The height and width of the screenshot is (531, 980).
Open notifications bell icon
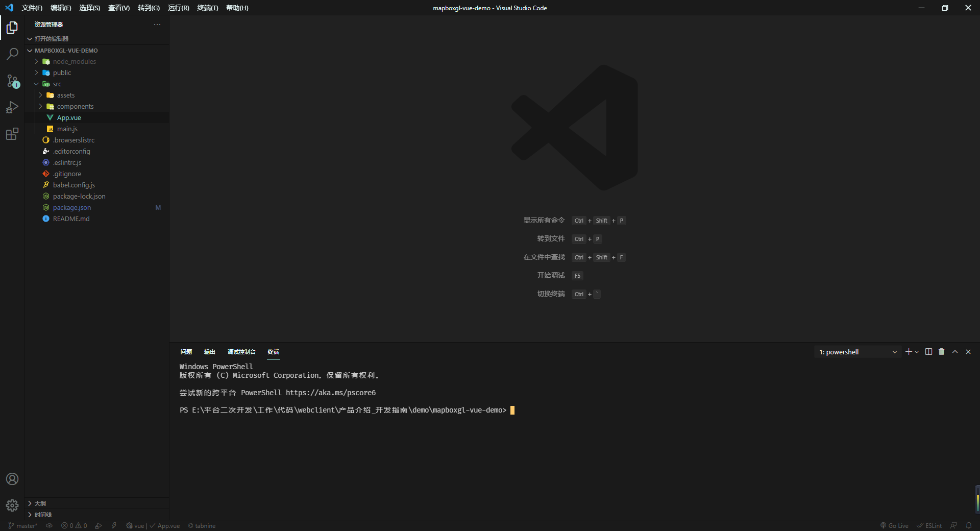click(x=969, y=526)
